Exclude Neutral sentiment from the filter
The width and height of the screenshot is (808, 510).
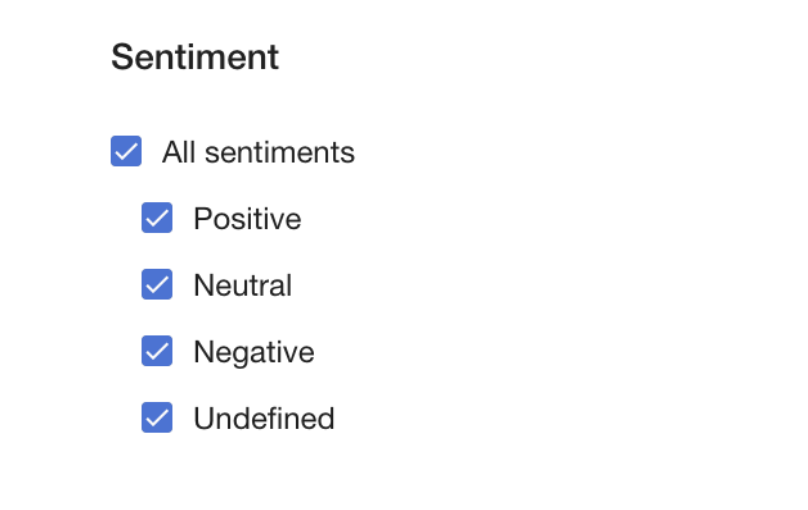[x=157, y=285]
